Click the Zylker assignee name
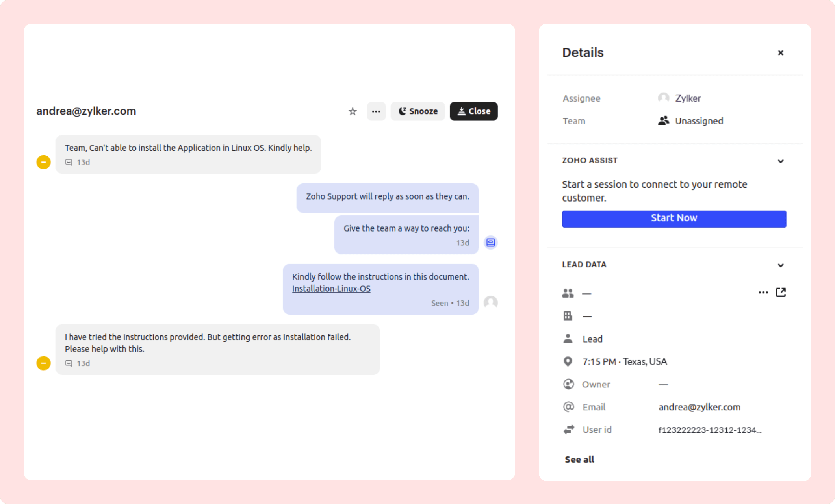 pos(688,98)
